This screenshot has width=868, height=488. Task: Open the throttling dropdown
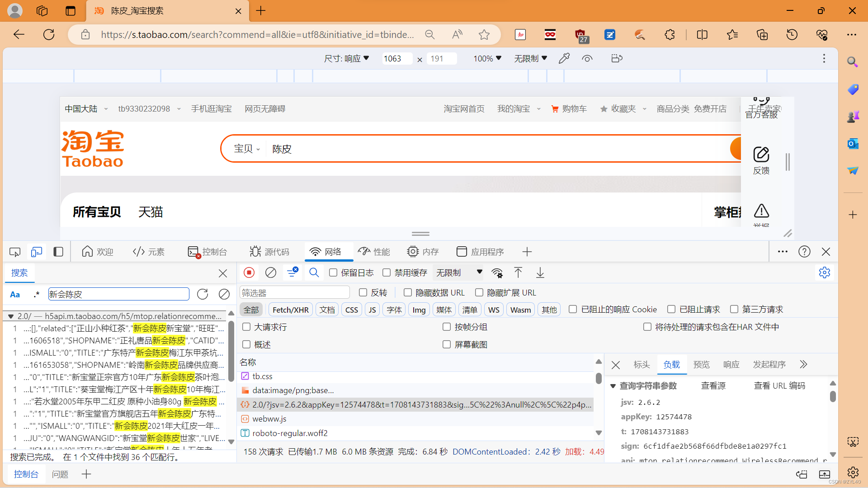point(459,272)
